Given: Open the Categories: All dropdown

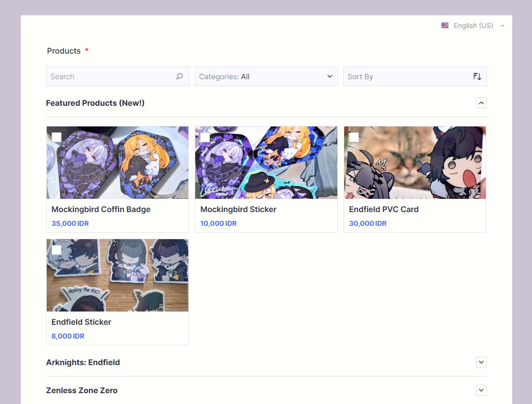Looking at the screenshot, I should pos(266,76).
